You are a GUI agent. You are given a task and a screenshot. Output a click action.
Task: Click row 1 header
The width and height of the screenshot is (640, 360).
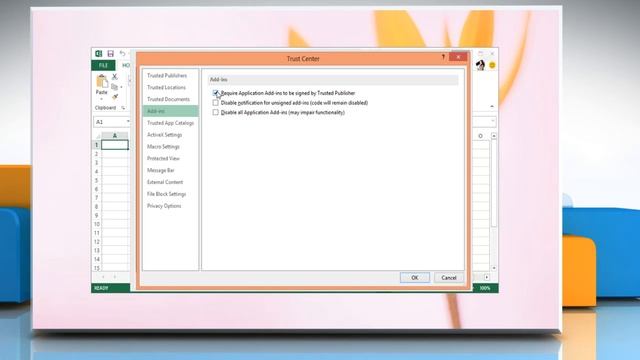click(x=96, y=145)
